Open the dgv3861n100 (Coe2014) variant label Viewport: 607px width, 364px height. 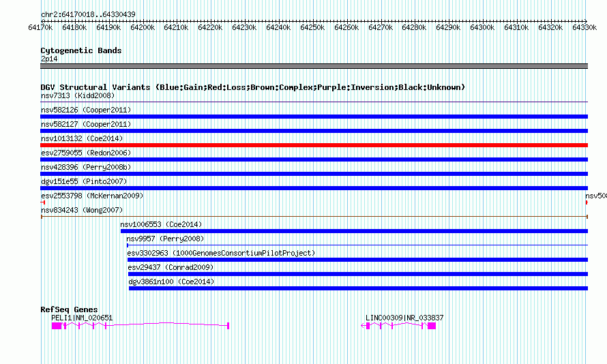click(171, 282)
